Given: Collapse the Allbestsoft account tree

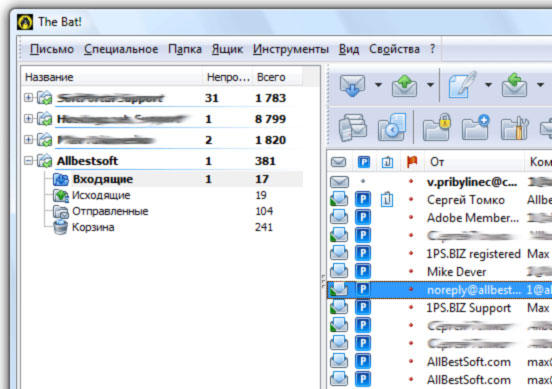Looking at the screenshot, I should coord(29,161).
